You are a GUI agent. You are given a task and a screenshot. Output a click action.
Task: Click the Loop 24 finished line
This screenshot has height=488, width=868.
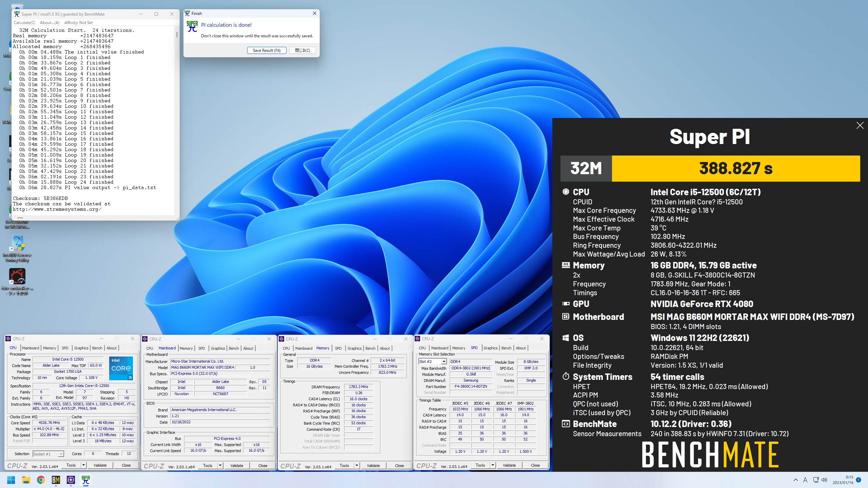click(x=66, y=182)
